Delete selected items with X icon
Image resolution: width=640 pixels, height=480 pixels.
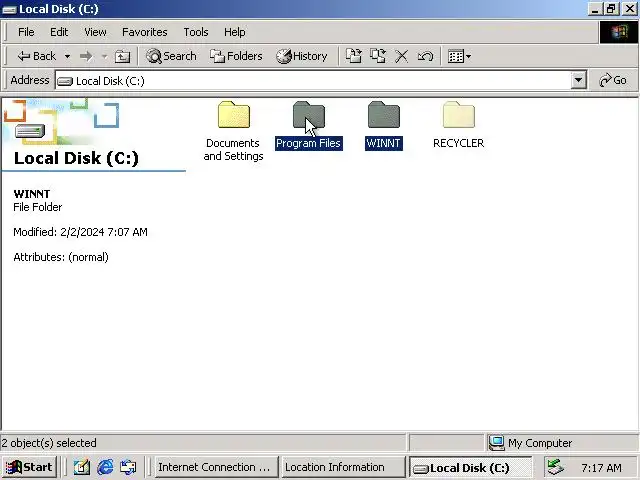click(402, 56)
